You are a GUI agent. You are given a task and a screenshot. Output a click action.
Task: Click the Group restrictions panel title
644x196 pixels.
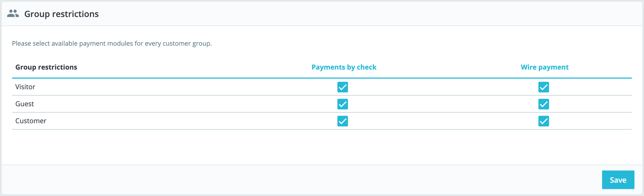[x=61, y=14]
